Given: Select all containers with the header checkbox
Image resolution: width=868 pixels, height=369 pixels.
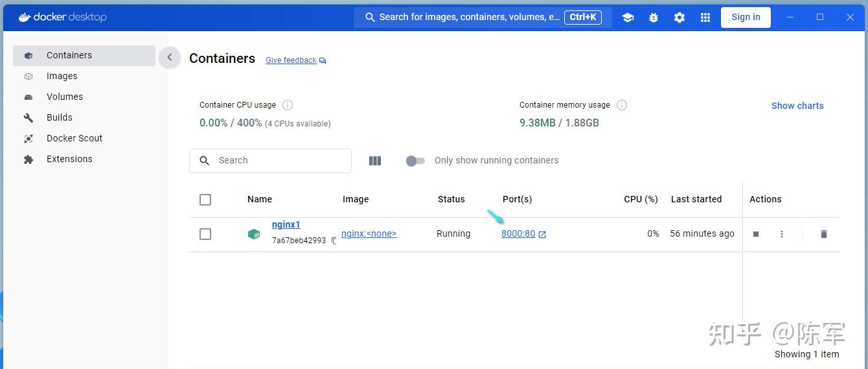Looking at the screenshot, I should point(205,200).
